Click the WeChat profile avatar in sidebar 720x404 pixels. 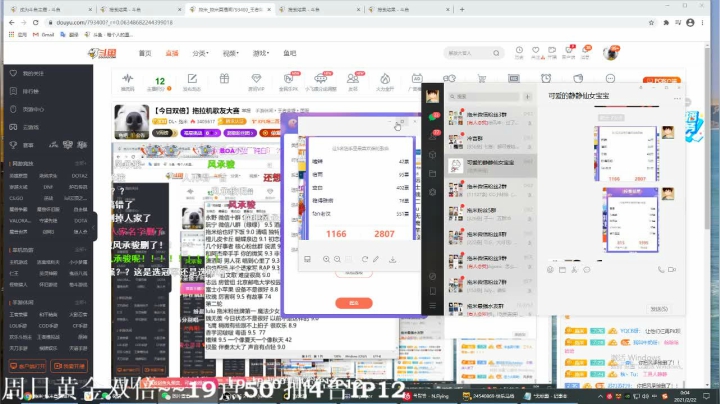(x=432, y=96)
